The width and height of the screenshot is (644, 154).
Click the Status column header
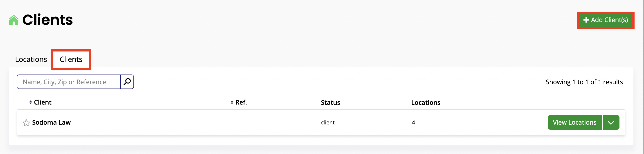coord(331,103)
